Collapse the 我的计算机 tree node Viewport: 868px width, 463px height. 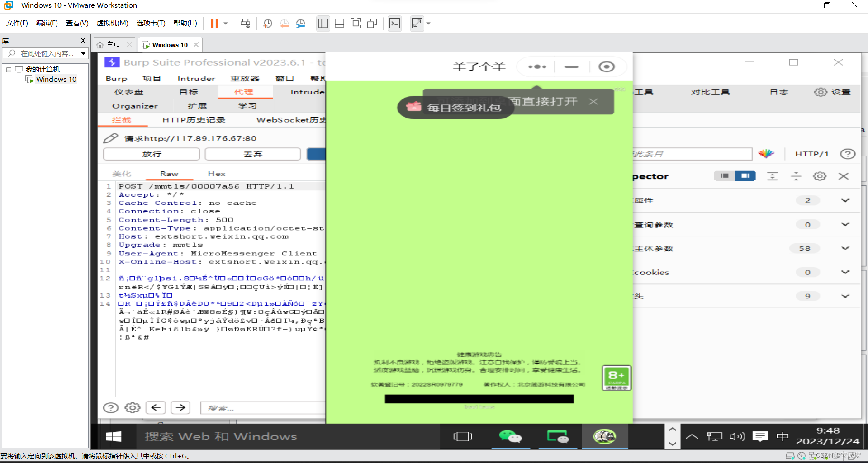[9, 70]
